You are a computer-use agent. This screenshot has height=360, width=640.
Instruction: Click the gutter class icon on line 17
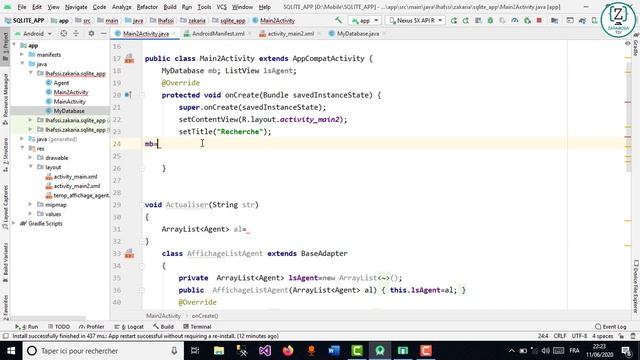point(129,58)
